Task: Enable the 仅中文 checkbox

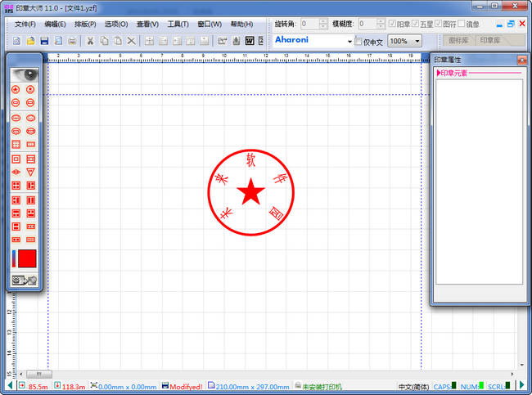Action: click(x=358, y=42)
